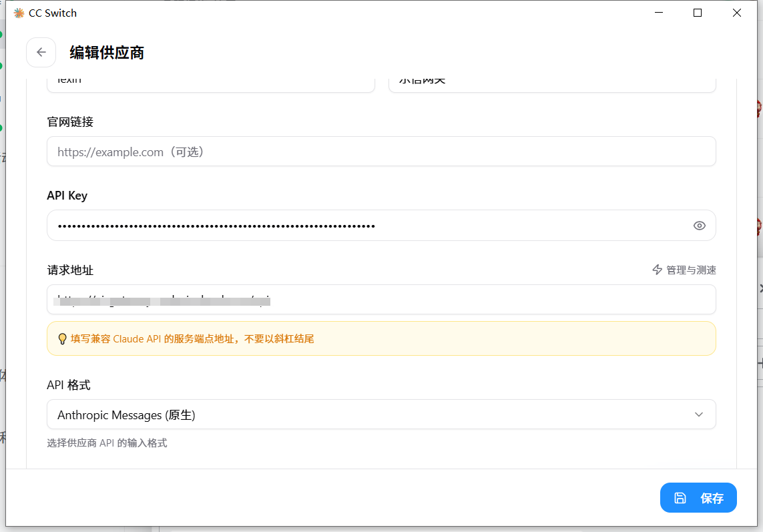Screen dimensions: 763x532
Task: Focus the 官网链接 URL input field
Action: coord(380,152)
